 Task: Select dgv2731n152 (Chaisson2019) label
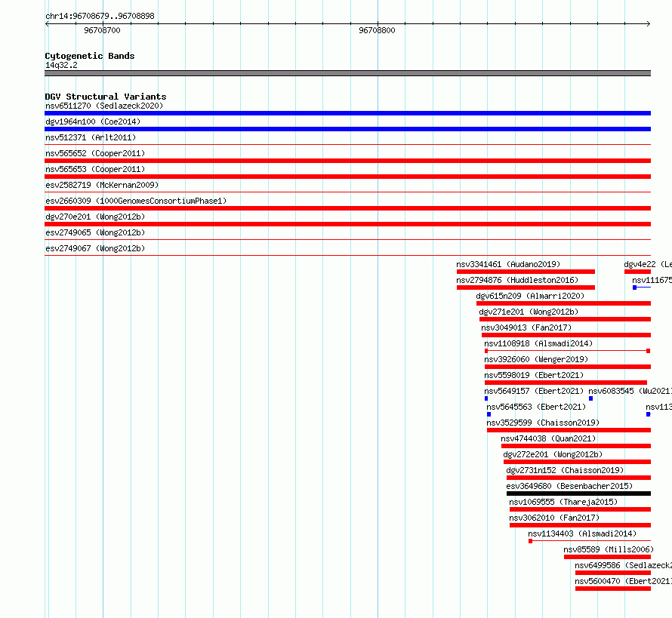click(x=565, y=470)
